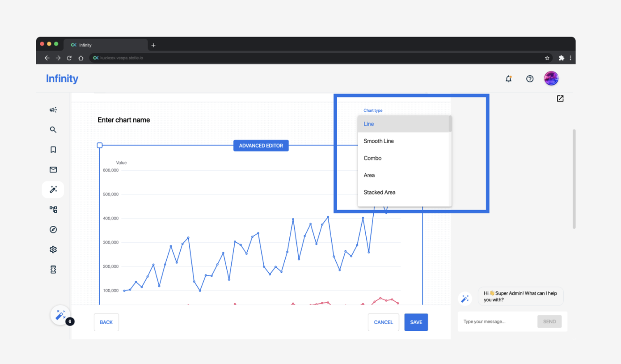Open the compass explore sidebar icon
The height and width of the screenshot is (364, 621).
[x=53, y=230]
